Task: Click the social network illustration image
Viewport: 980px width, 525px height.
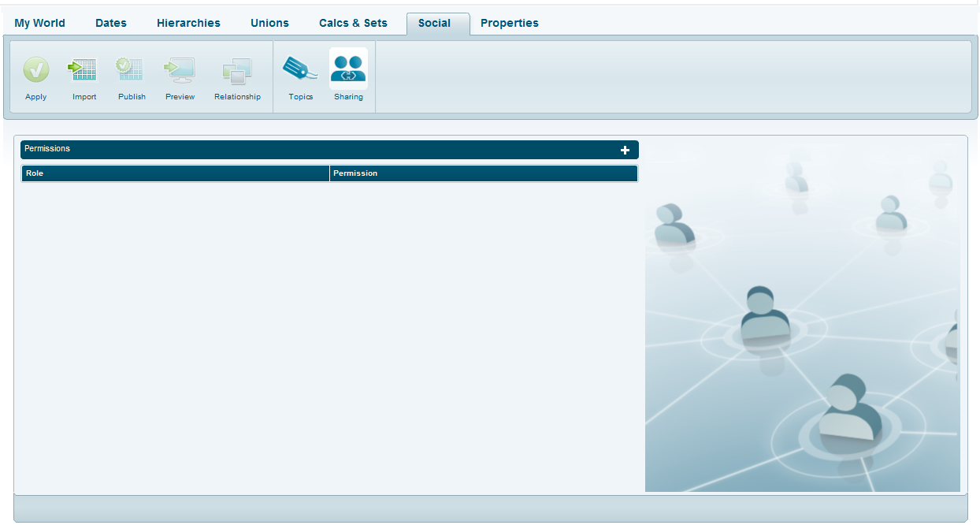Action: click(x=802, y=315)
